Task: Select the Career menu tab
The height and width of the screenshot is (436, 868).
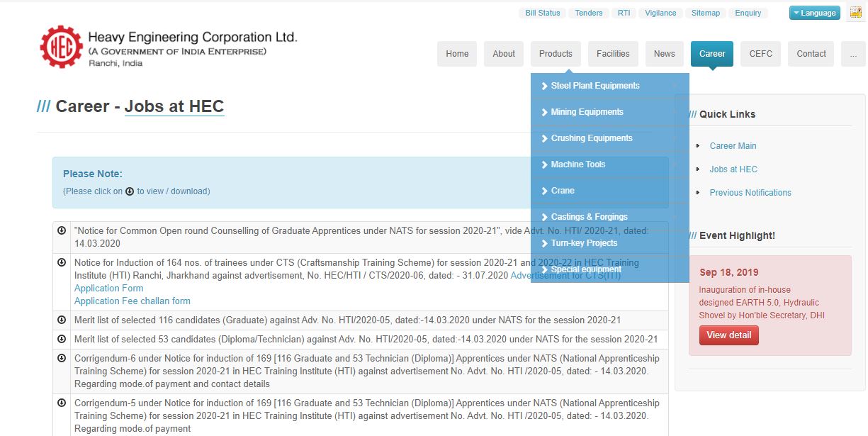Action: (712, 54)
